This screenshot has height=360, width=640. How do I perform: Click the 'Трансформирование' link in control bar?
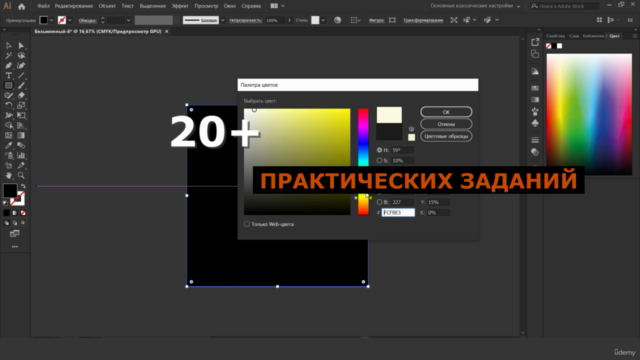coord(423,20)
